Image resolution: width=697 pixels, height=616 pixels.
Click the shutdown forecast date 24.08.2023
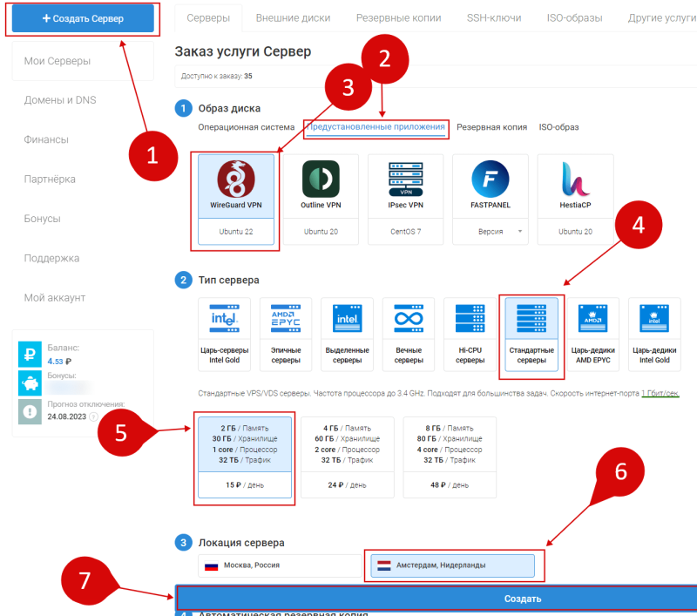point(67,416)
